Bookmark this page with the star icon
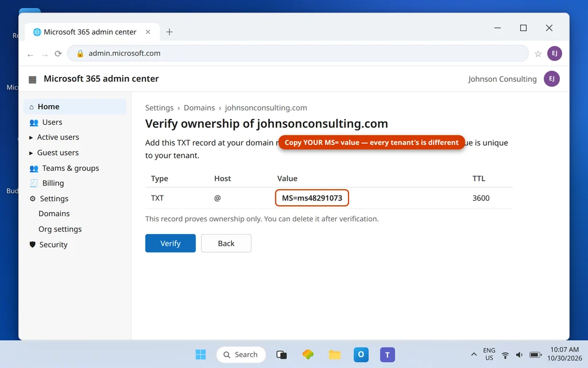 [x=537, y=53]
